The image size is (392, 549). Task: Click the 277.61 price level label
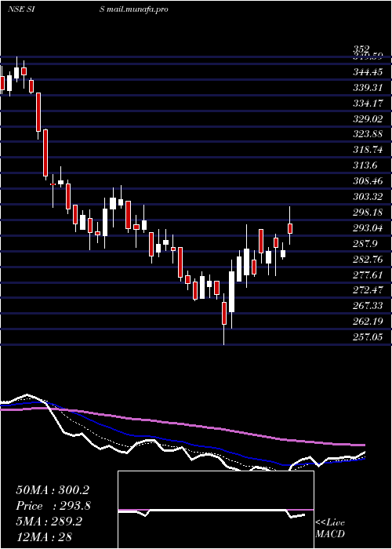point(368,274)
